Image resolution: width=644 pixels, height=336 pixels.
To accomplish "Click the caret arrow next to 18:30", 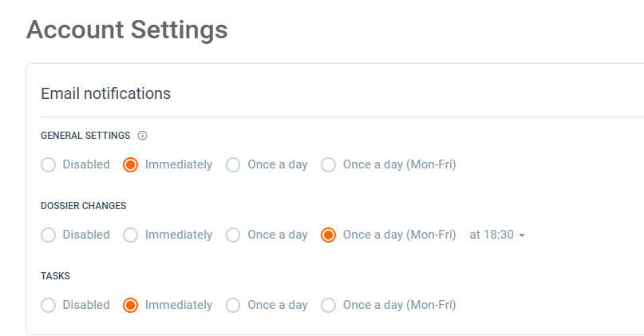I will [522, 235].
